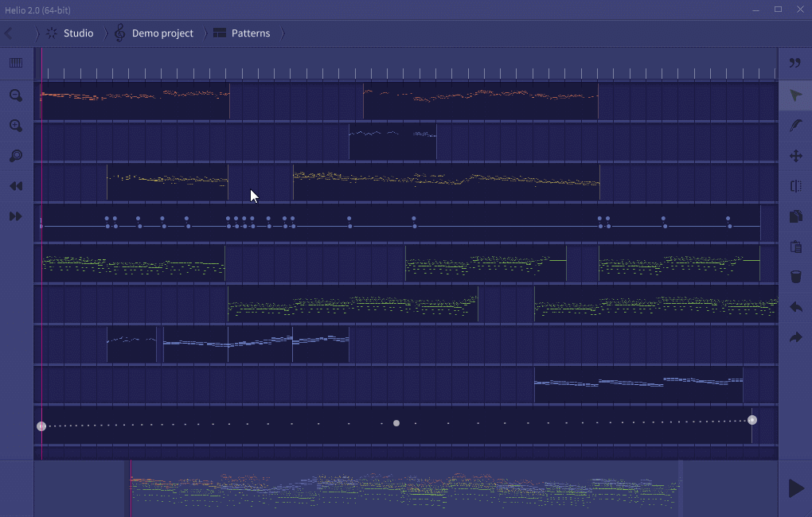Zoom in on the pattern roll
The height and width of the screenshot is (517, 812).
click(16, 126)
